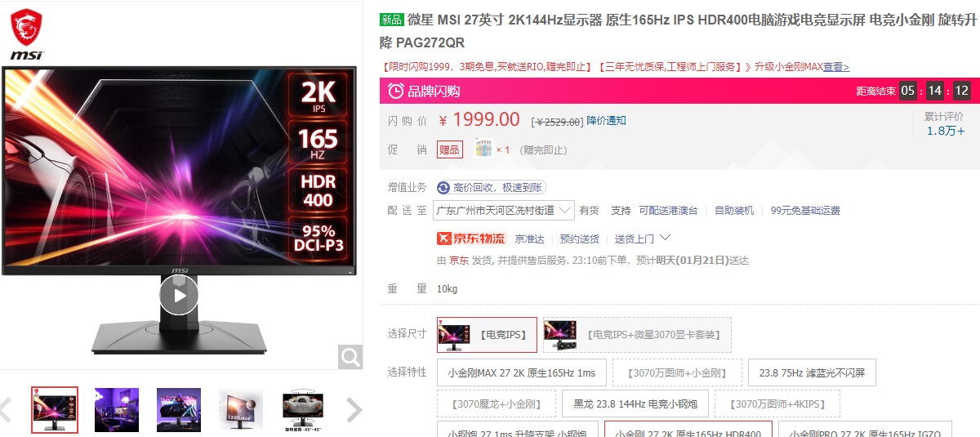Click the 京东物流 logo
The height and width of the screenshot is (437, 980).
click(x=471, y=239)
